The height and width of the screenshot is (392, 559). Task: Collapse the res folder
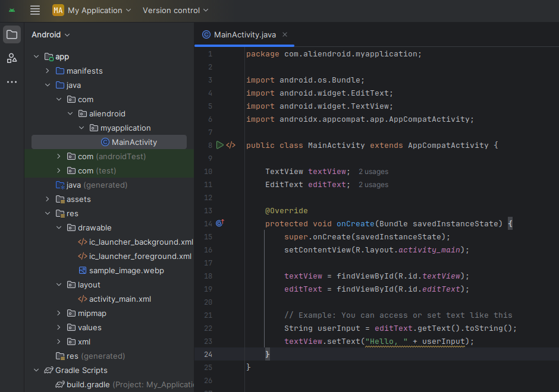(x=48, y=213)
